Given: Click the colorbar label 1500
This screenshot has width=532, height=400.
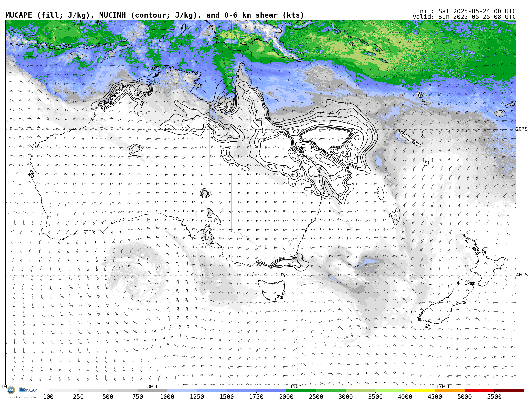Looking at the screenshot, I should 227,397.
